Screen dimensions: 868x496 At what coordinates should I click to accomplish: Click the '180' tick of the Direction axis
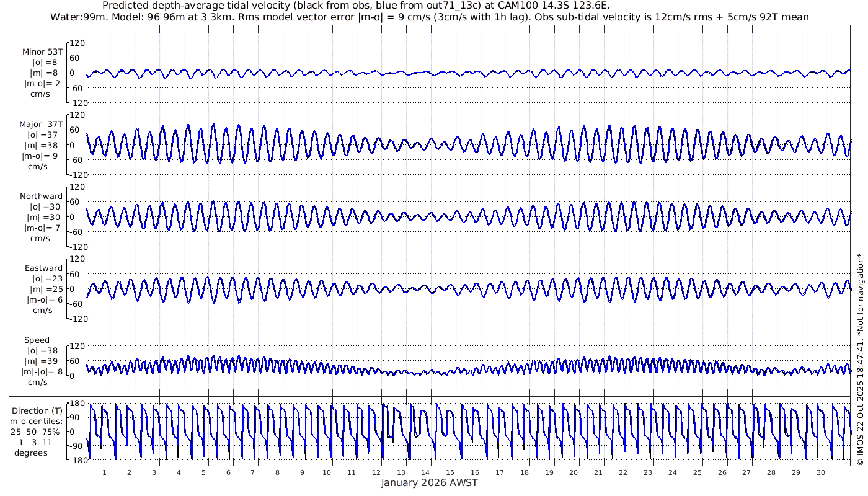click(x=76, y=404)
